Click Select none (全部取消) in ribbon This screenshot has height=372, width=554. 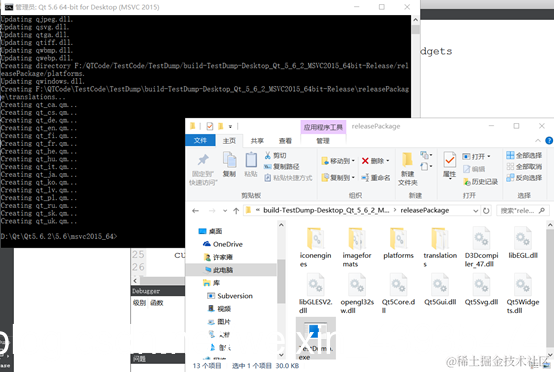(x=524, y=166)
